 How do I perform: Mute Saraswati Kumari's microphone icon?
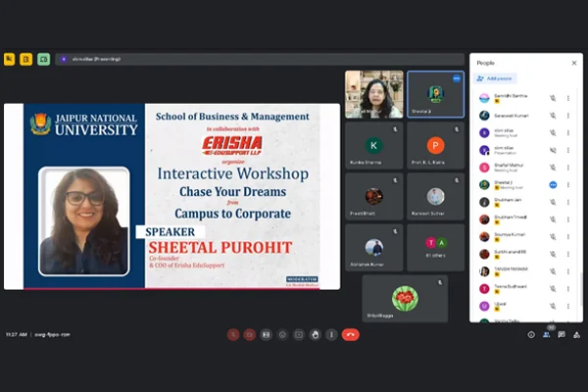[553, 116]
